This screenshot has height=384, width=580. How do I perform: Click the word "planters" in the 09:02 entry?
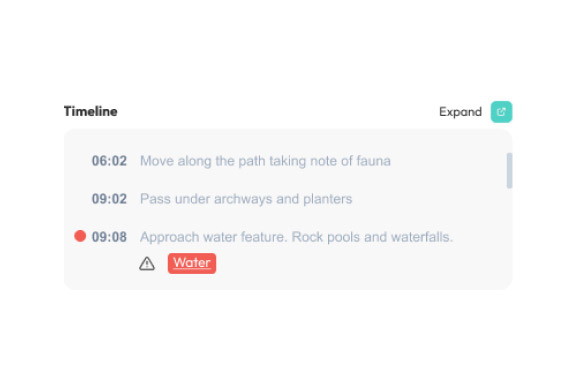pyautogui.click(x=328, y=199)
